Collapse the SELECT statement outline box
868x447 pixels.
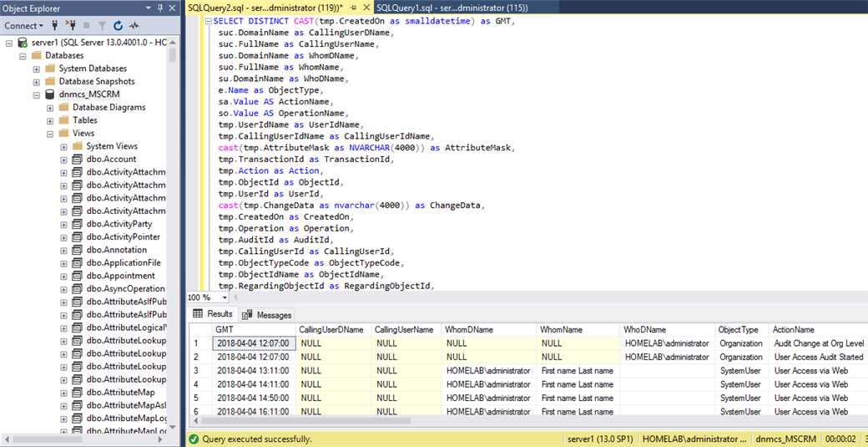[209, 23]
